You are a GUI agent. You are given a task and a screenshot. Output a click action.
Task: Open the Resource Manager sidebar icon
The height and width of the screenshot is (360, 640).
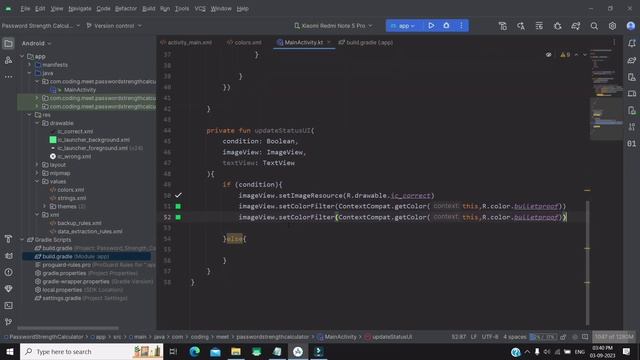8,60
